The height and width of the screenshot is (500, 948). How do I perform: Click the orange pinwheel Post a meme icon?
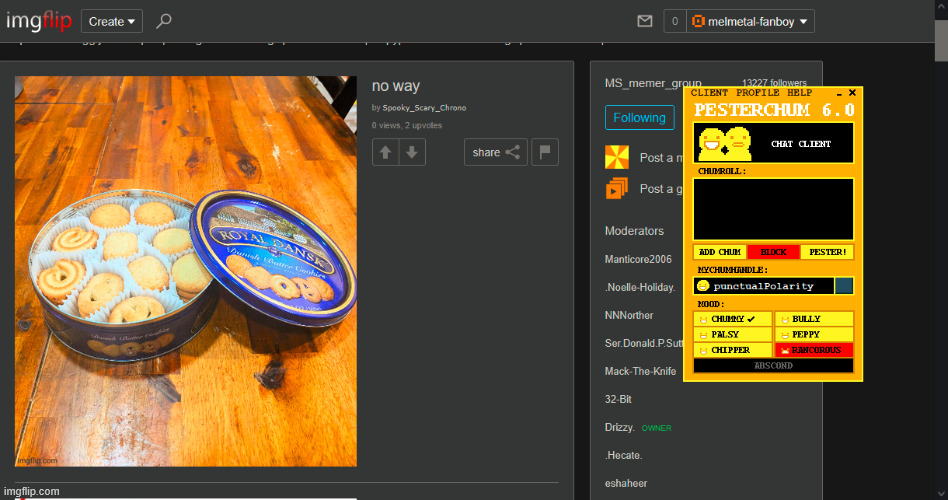pos(617,157)
